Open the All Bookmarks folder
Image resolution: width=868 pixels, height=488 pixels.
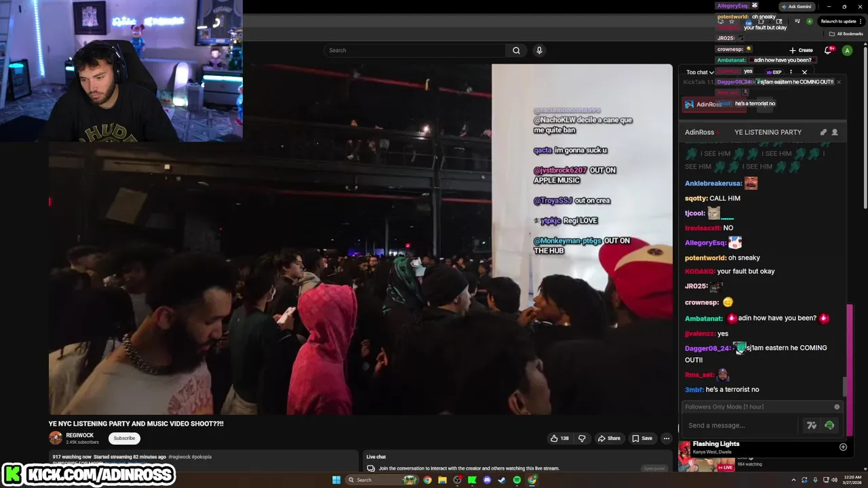(x=846, y=33)
